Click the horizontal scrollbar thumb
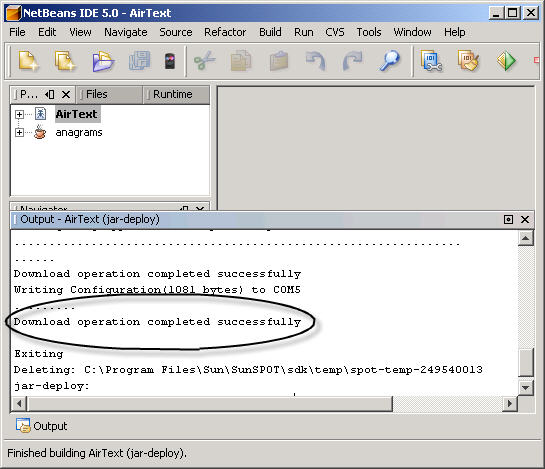Viewport: 545px width, 469px height. (210, 404)
